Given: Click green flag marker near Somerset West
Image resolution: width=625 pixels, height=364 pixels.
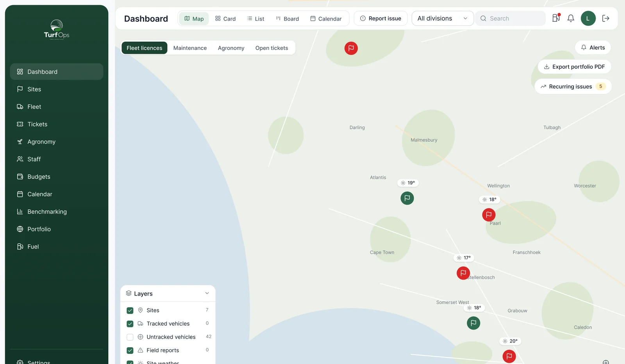Looking at the screenshot, I should point(473,323).
